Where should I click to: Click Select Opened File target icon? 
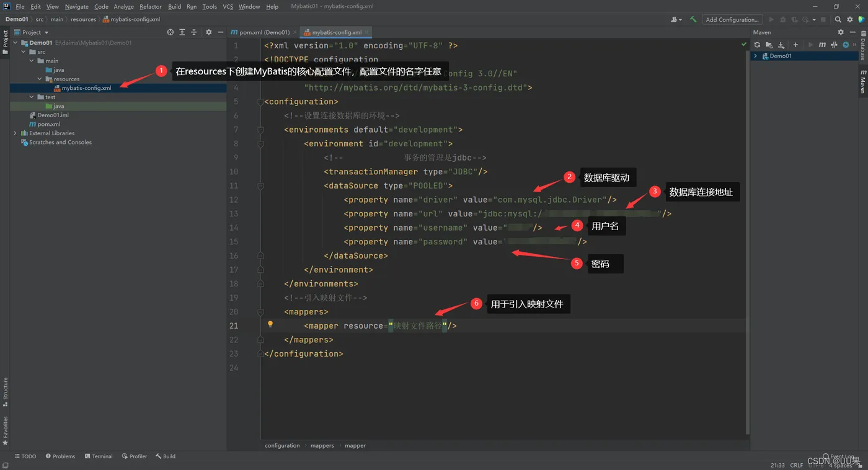point(170,32)
